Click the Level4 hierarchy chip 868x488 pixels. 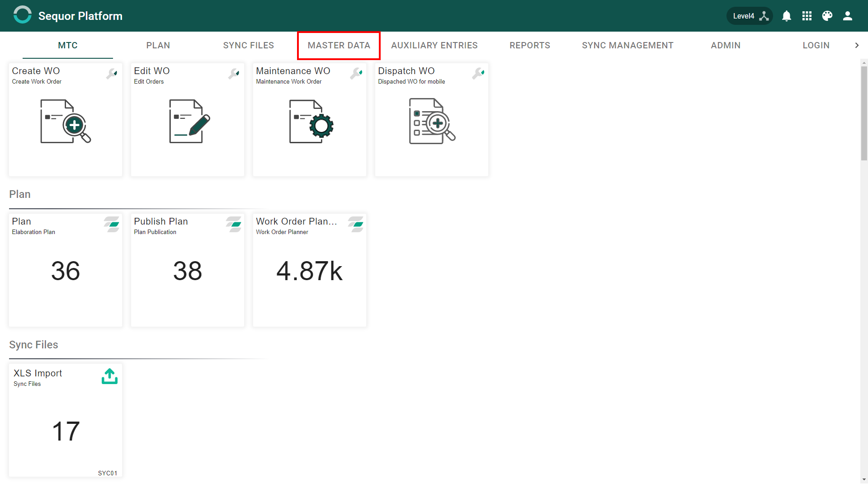point(750,16)
